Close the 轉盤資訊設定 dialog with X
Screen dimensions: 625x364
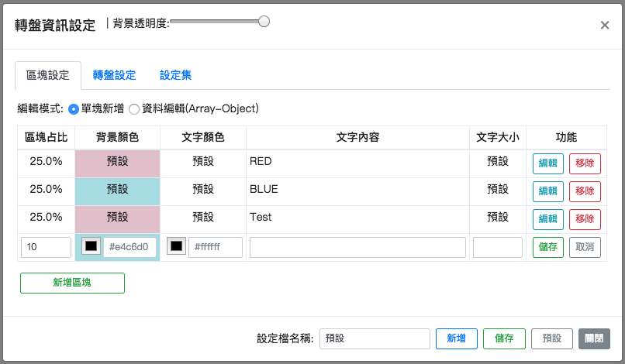coord(605,25)
